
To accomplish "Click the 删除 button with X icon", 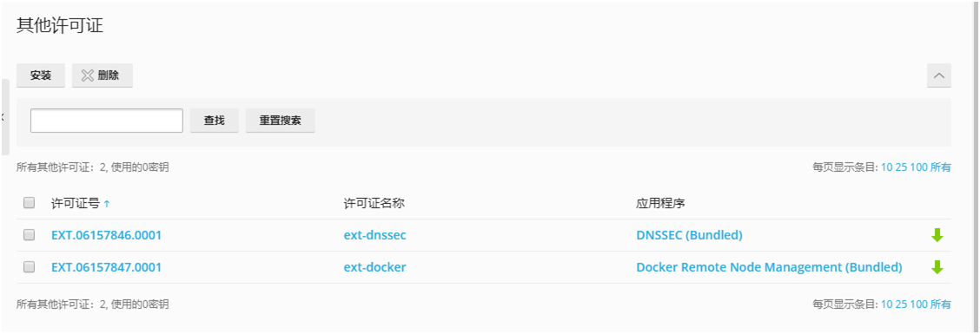I will pos(102,75).
